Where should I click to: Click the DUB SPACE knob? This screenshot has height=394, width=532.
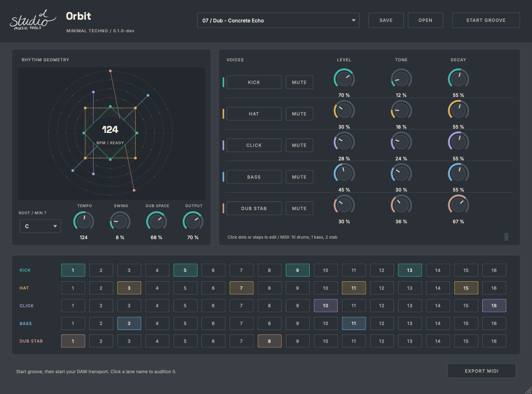(x=157, y=222)
